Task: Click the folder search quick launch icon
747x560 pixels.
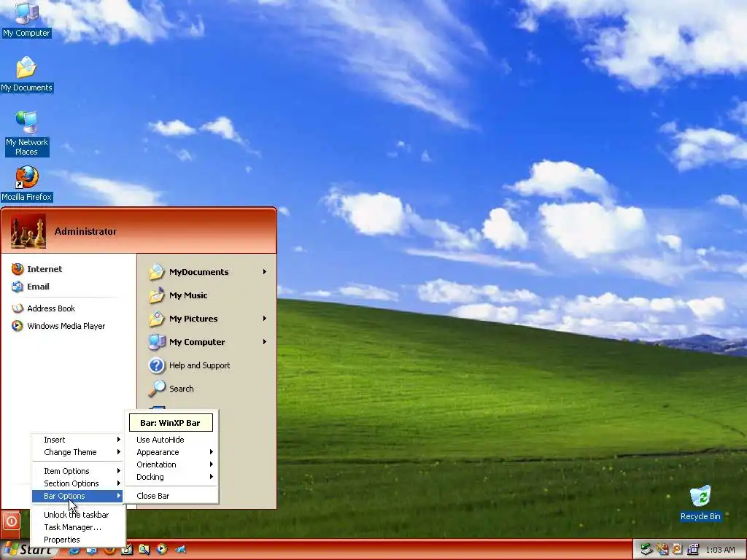Action: point(144,550)
